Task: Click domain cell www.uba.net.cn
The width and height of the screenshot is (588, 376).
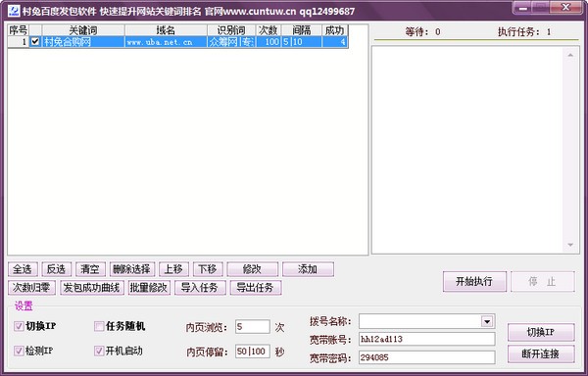Action: 166,41
